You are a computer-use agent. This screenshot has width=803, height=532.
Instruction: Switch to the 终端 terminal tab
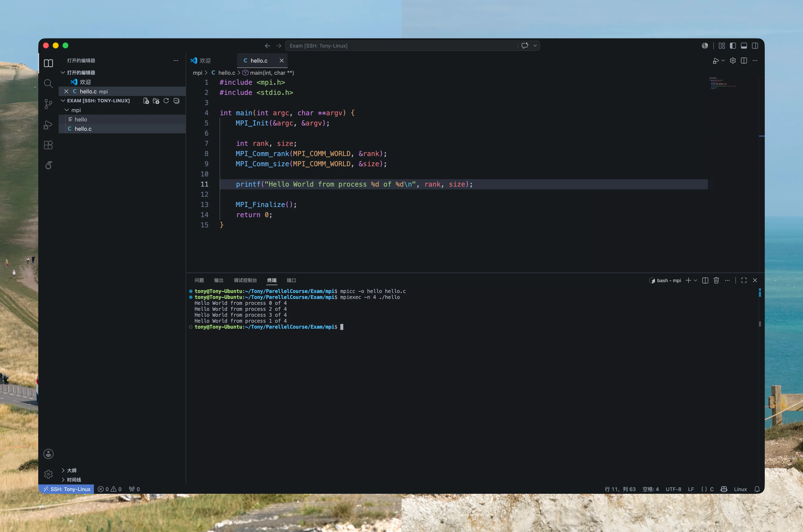[272, 281]
